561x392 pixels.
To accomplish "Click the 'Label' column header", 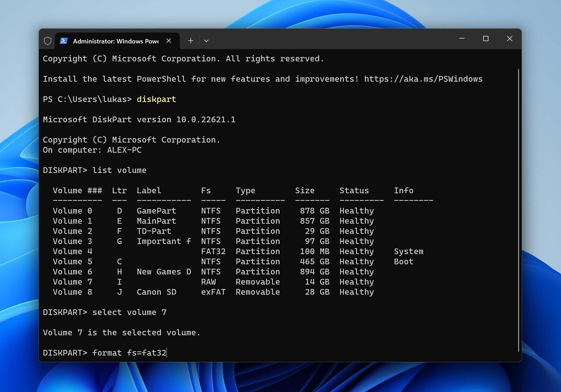I will click(x=149, y=190).
